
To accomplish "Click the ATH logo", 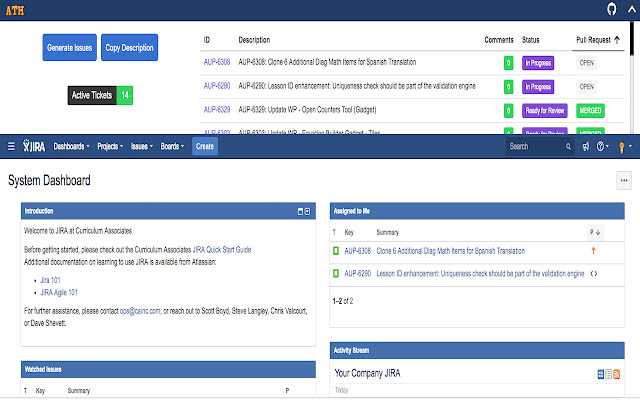I will [x=15, y=10].
